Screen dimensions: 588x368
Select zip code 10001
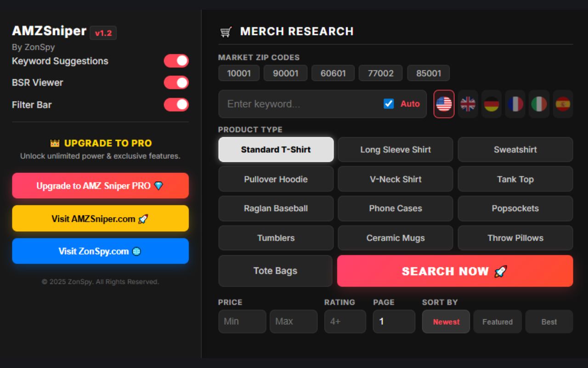coord(239,73)
